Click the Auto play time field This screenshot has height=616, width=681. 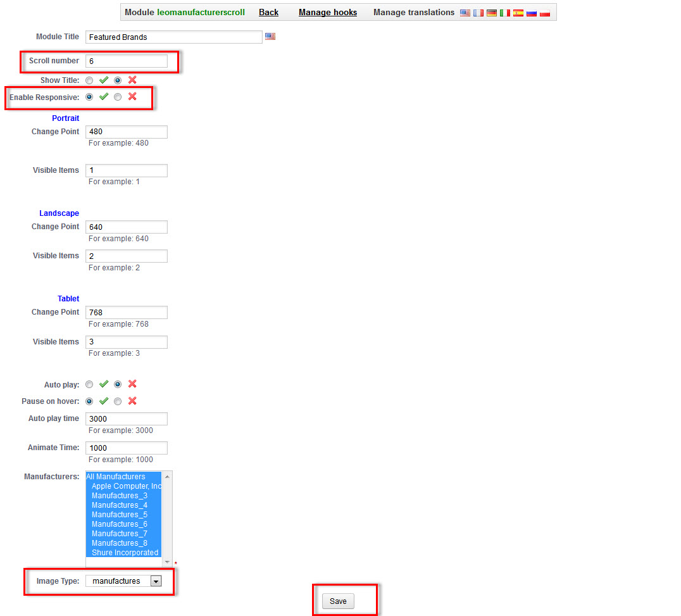pyautogui.click(x=127, y=418)
